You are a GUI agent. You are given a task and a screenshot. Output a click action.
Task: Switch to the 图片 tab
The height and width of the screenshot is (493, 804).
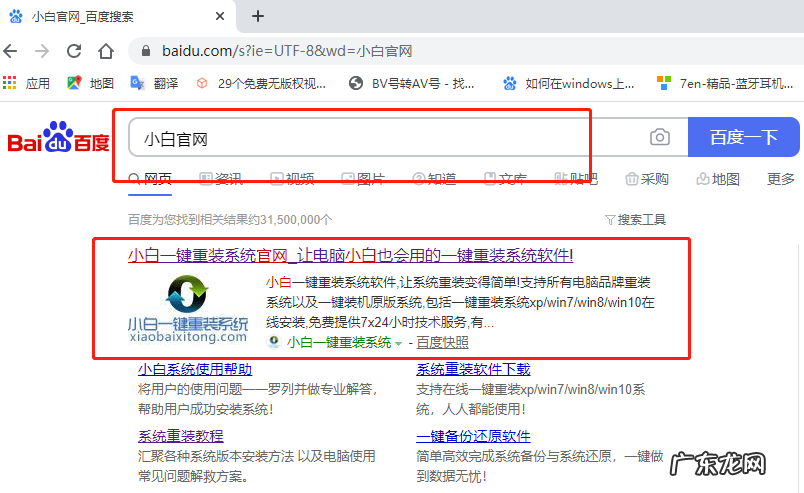pyautogui.click(x=364, y=179)
